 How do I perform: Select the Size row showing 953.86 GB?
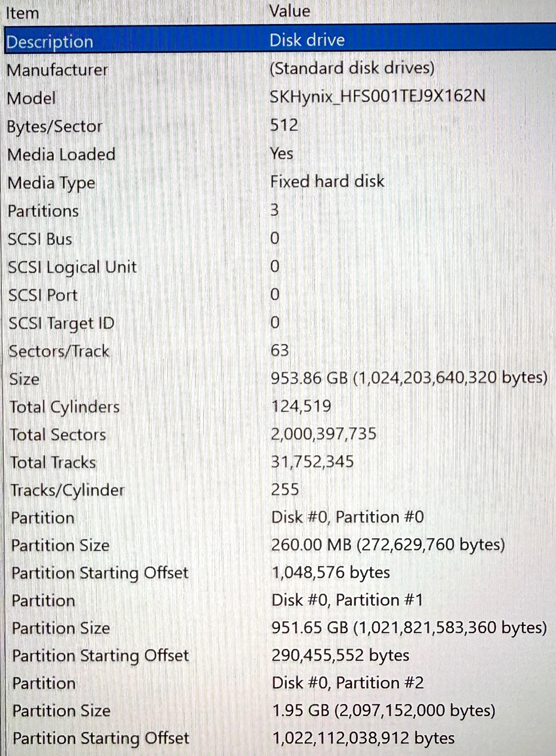click(x=280, y=378)
